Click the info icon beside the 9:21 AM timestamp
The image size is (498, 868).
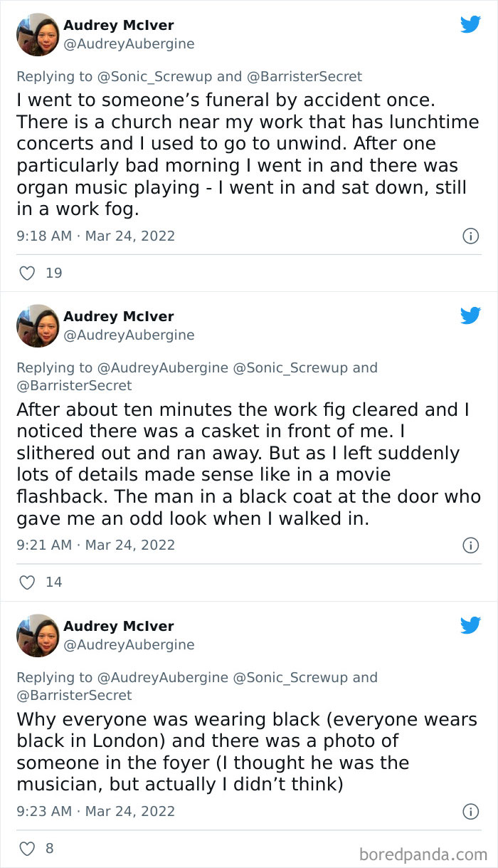pos(471,545)
